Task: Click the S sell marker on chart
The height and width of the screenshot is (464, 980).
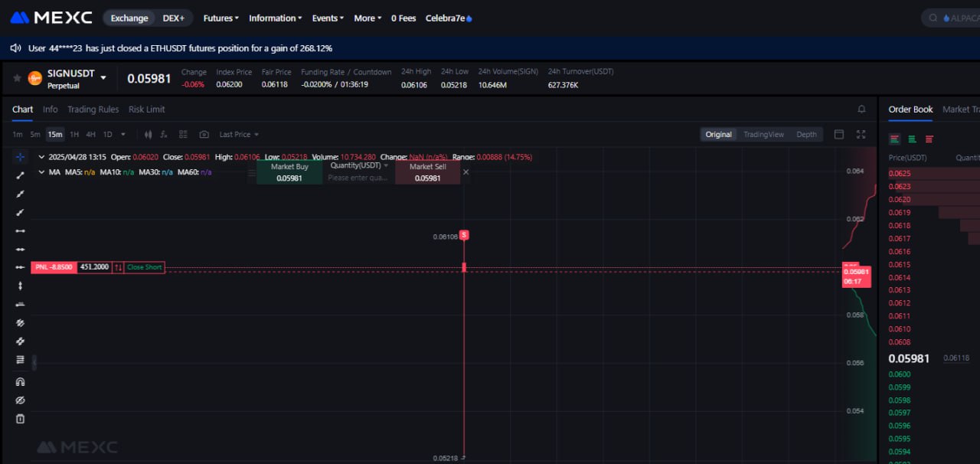Action: (x=464, y=235)
